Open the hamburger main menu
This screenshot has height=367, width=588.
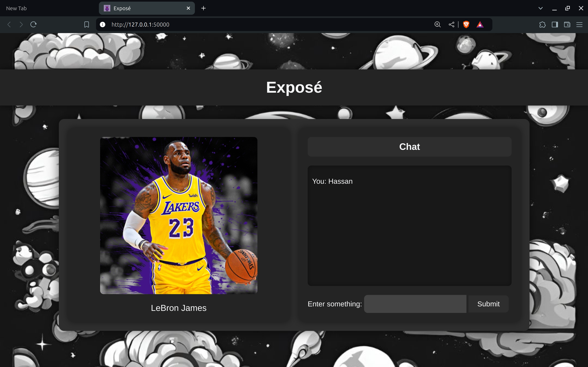(579, 24)
